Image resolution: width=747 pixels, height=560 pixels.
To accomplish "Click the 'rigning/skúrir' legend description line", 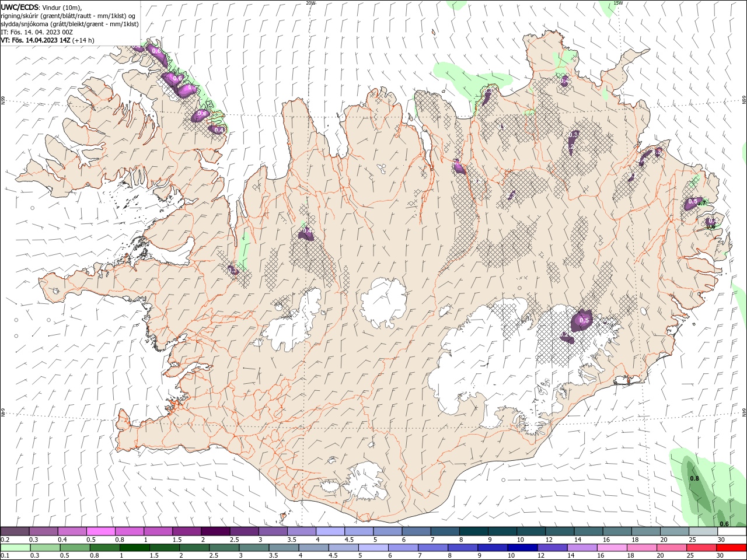I will [x=68, y=16].
